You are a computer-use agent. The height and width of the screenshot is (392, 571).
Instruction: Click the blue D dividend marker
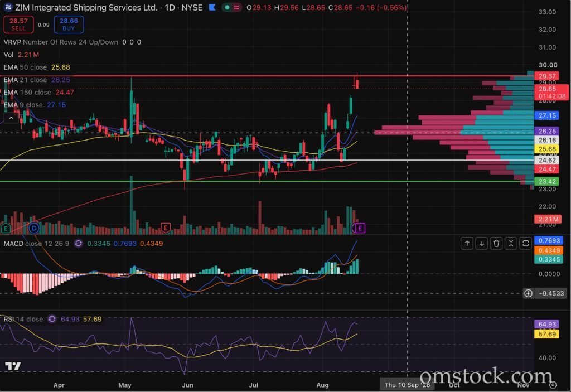pyautogui.click(x=34, y=229)
